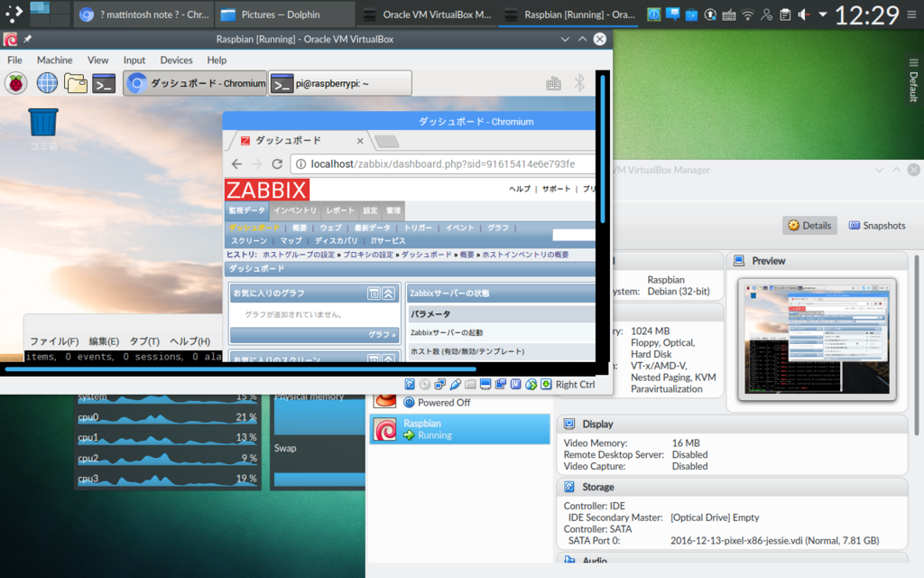Click the Details button in VirtualBox Manager
Image resolution: width=924 pixels, height=578 pixels.
[x=809, y=225]
